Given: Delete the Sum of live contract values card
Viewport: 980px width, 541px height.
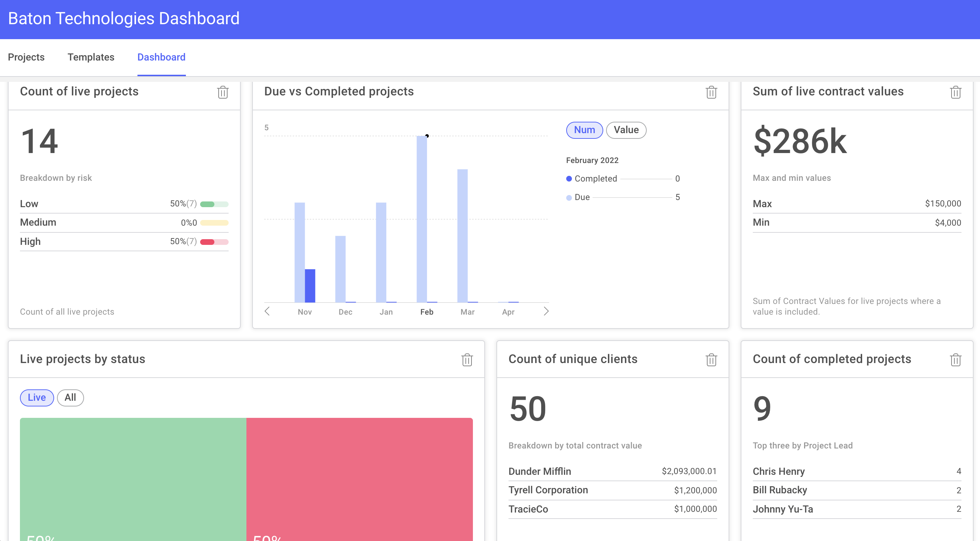Looking at the screenshot, I should click(956, 93).
